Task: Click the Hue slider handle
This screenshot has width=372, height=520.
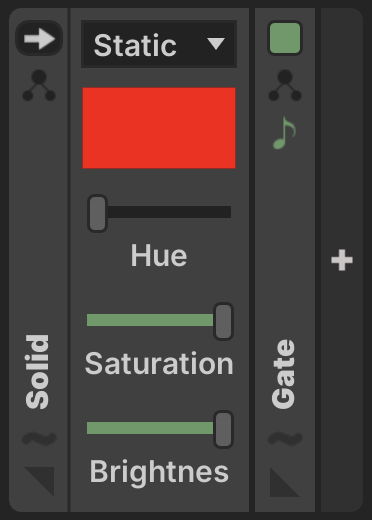Action: pyautogui.click(x=97, y=213)
